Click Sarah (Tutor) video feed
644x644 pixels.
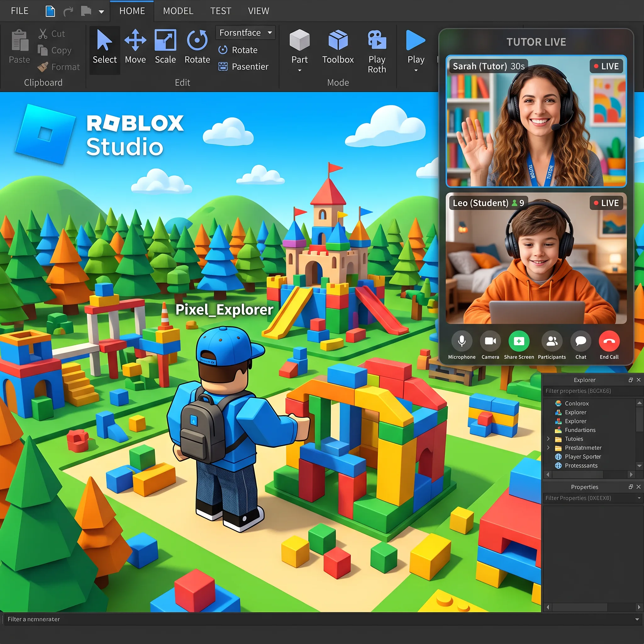click(536, 121)
